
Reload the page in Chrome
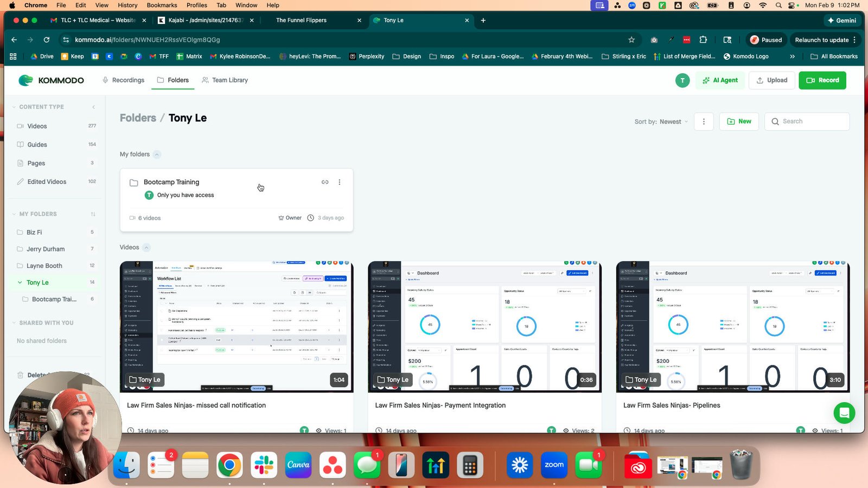[47, 40]
